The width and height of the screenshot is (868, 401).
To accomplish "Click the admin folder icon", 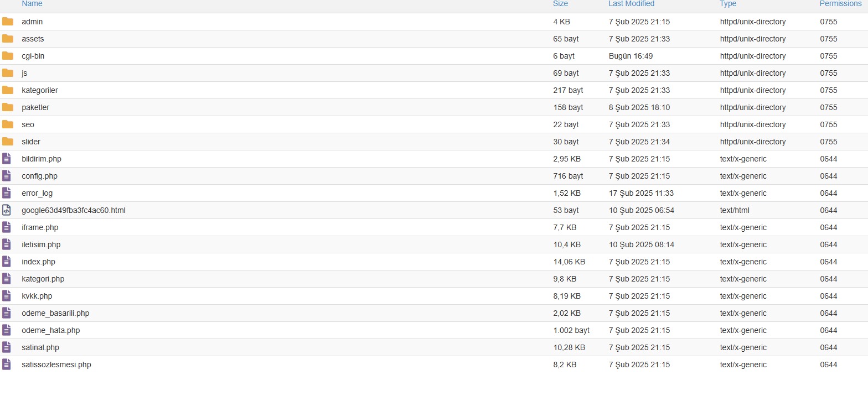I will pos(7,22).
